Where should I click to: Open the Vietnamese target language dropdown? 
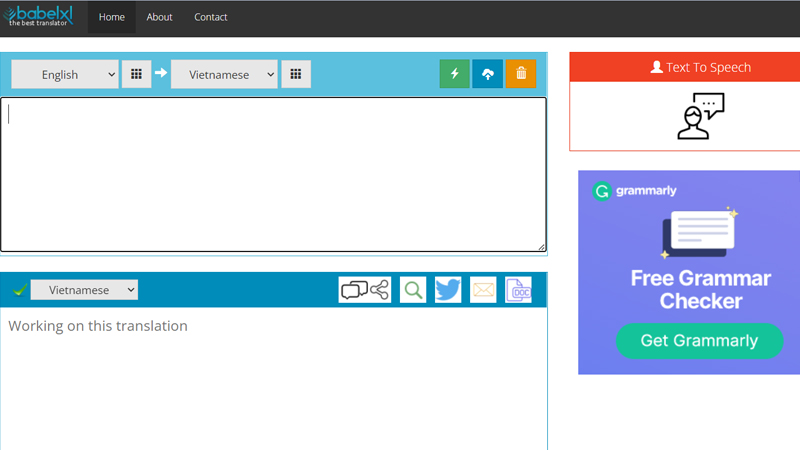[x=224, y=74]
